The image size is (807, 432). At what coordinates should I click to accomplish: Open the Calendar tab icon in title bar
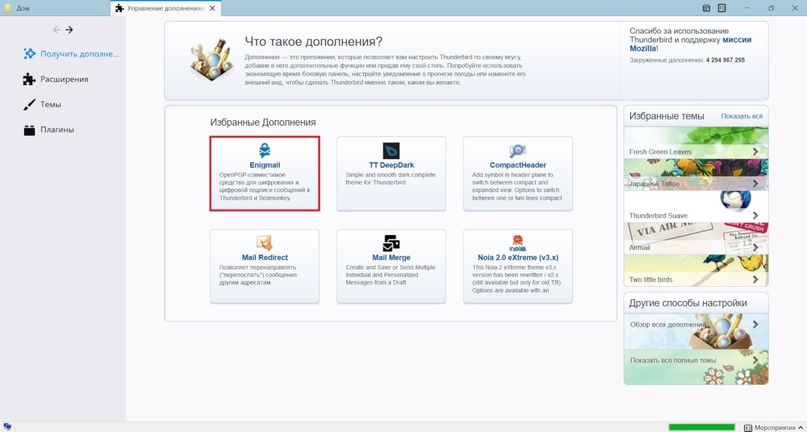click(707, 8)
